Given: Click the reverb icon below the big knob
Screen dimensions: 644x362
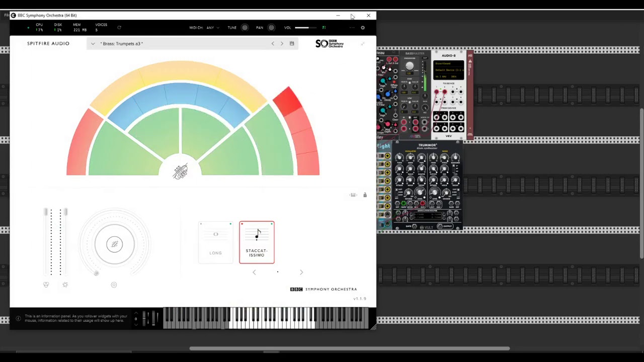Looking at the screenshot, I should pyautogui.click(x=114, y=285).
